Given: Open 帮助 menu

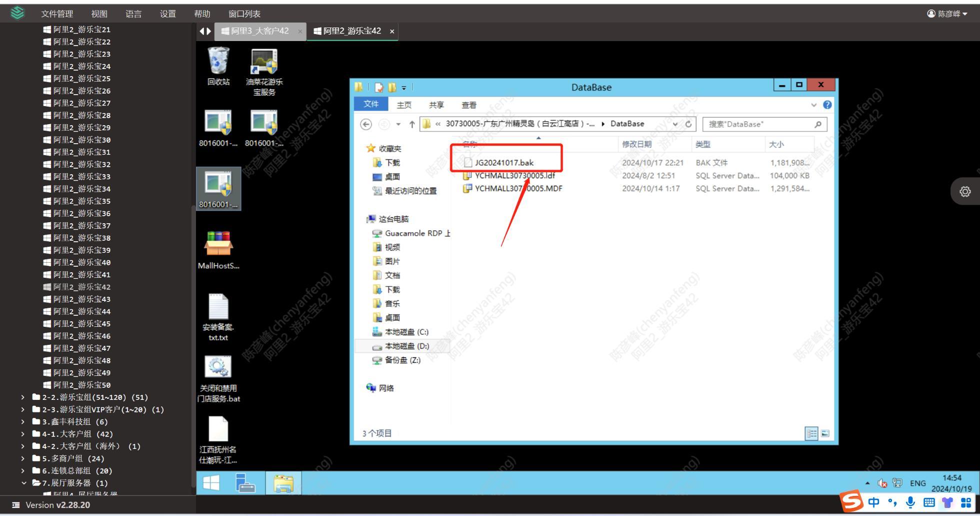Looking at the screenshot, I should tap(202, 14).
